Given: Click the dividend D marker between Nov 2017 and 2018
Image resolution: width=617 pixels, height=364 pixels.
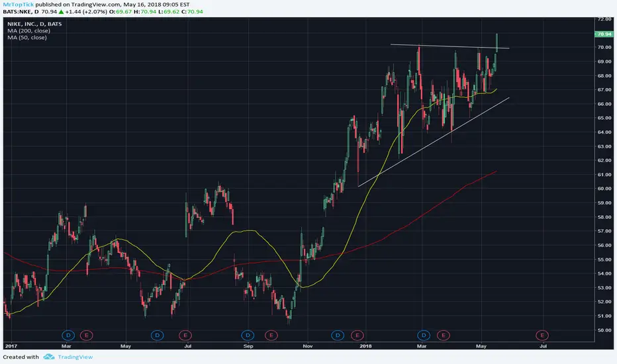Looking at the screenshot, I should pos(338,336).
